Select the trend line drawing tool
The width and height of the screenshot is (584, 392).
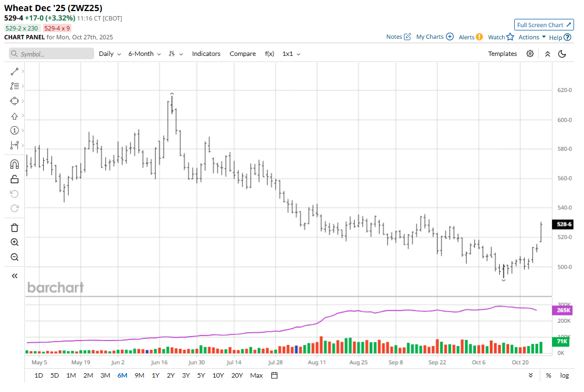pyautogui.click(x=14, y=71)
